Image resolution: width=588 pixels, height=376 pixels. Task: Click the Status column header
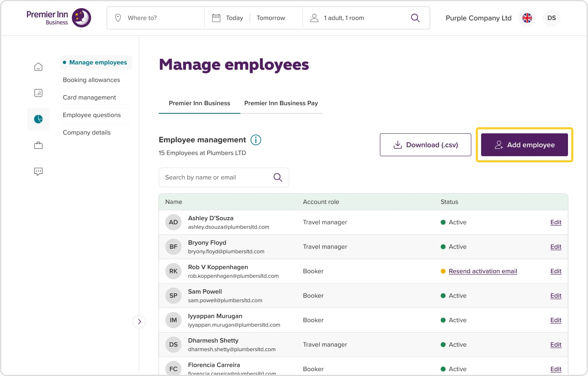[x=449, y=202]
